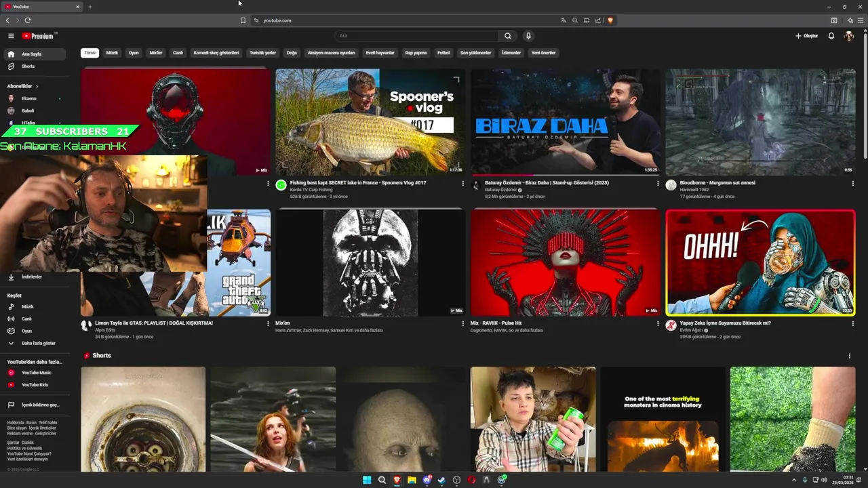This screenshot has width=868, height=488.
Task: Open YouTube Kids link
Action: [36, 385]
